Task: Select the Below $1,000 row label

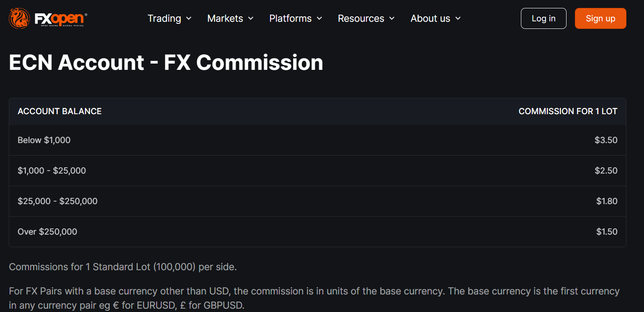Action: coord(44,140)
